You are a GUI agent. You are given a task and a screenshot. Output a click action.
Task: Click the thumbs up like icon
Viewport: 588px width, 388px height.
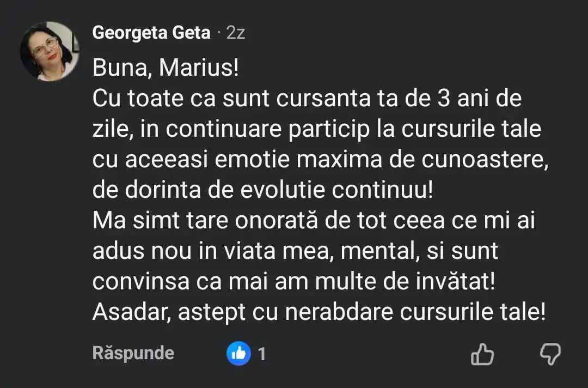(482, 354)
